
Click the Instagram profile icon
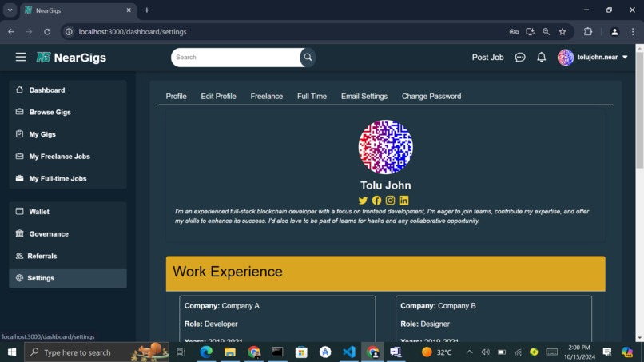pyautogui.click(x=390, y=200)
